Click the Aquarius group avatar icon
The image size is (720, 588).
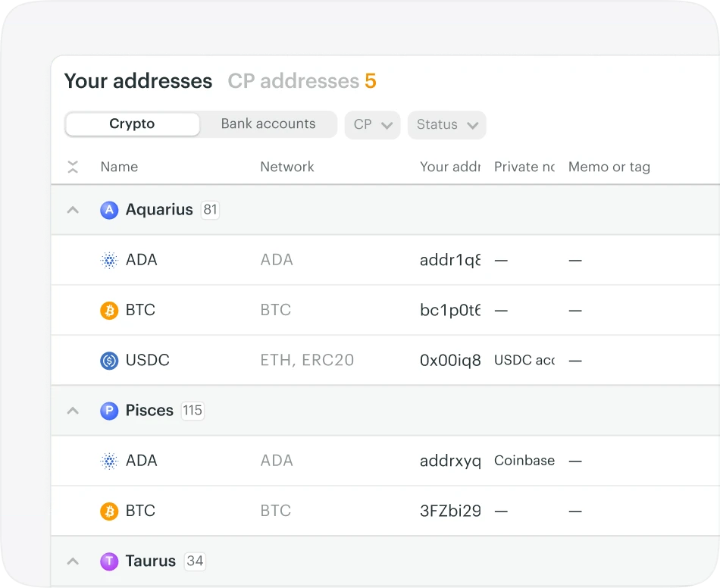[x=109, y=210]
